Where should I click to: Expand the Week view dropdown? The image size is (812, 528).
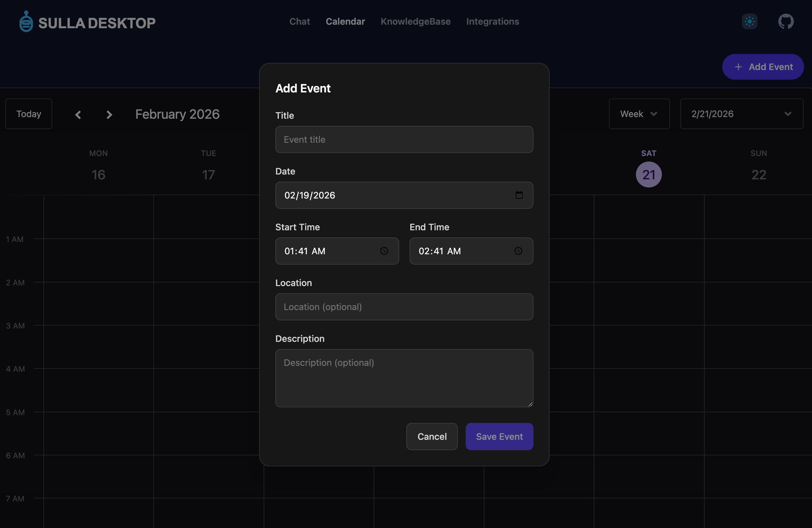pos(639,114)
